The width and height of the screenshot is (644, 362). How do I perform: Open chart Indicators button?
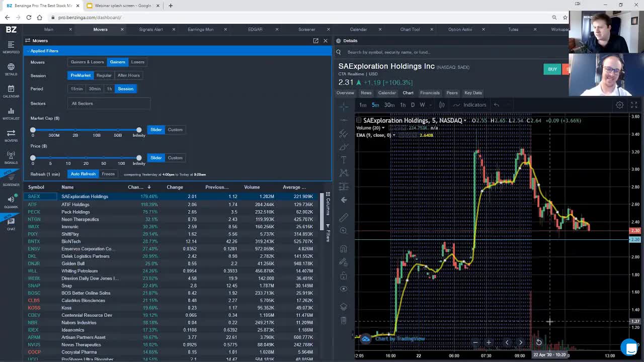(470, 105)
